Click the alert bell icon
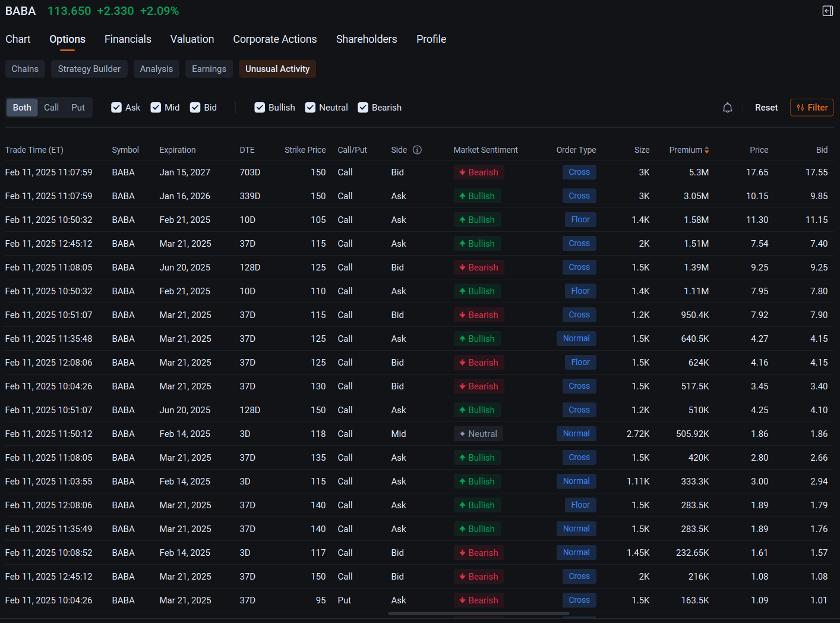 (727, 108)
